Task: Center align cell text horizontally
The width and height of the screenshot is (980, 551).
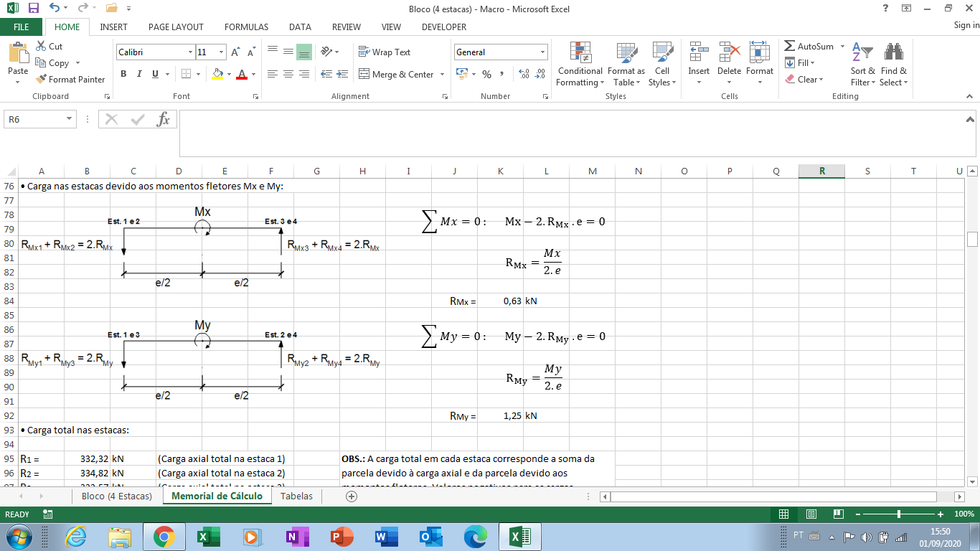Action: [288, 74]
